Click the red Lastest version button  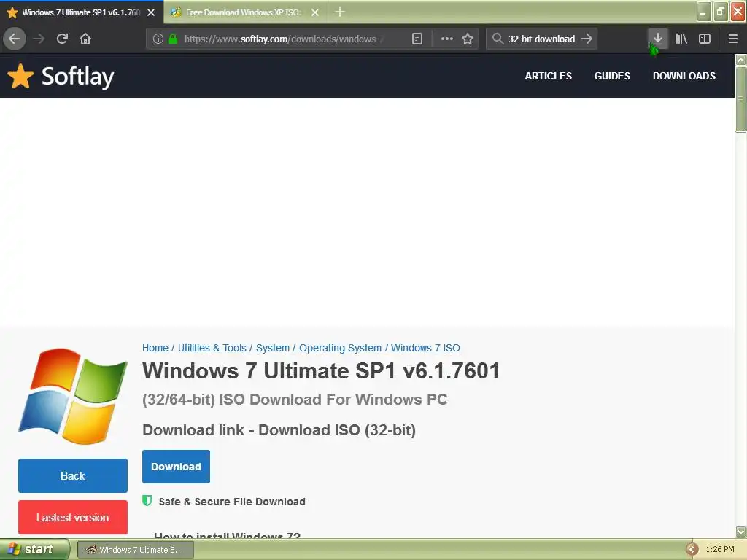[73, 517]
